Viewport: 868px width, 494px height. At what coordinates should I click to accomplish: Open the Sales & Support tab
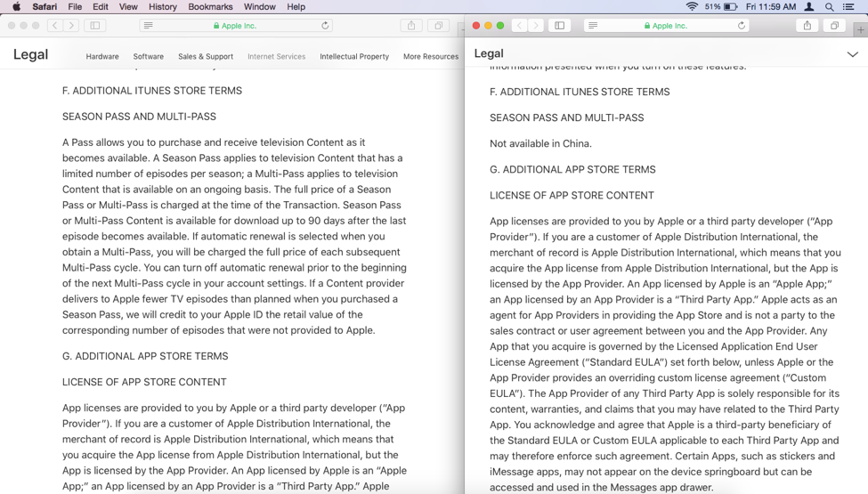(x=206, y=56)
